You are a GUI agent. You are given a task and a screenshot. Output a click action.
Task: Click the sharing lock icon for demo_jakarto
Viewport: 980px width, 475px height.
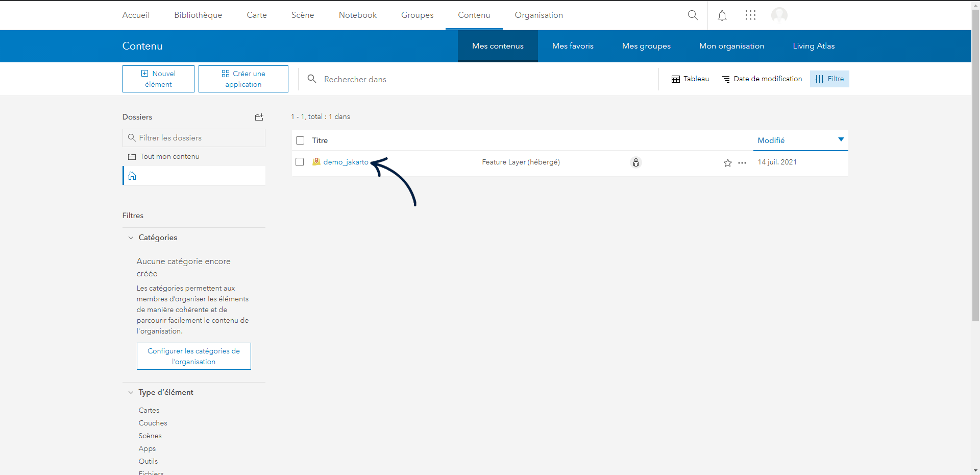(636, 162)
